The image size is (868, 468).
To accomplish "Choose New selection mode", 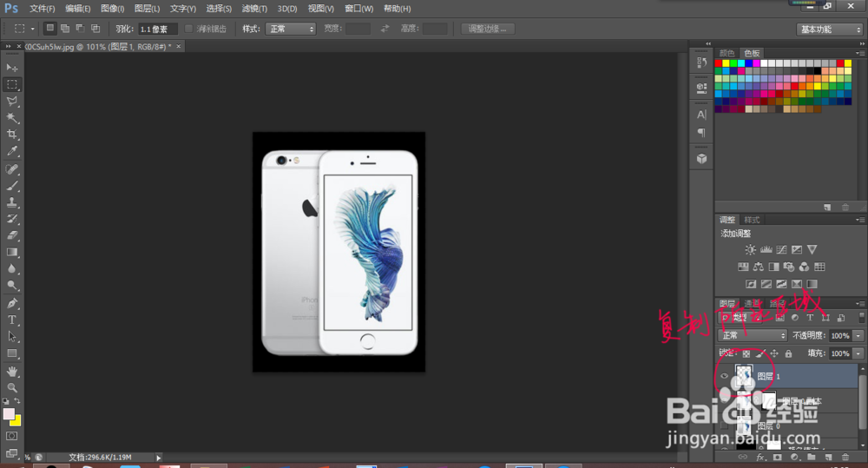I will 49,29.
